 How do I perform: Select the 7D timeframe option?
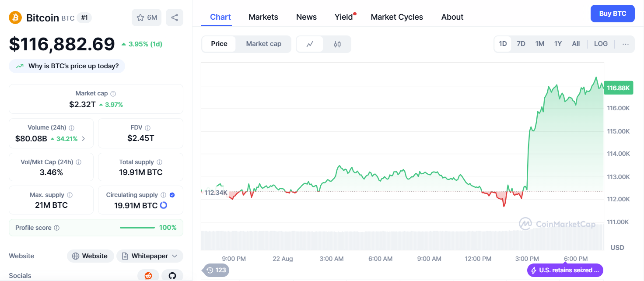(x=521, y=44)
